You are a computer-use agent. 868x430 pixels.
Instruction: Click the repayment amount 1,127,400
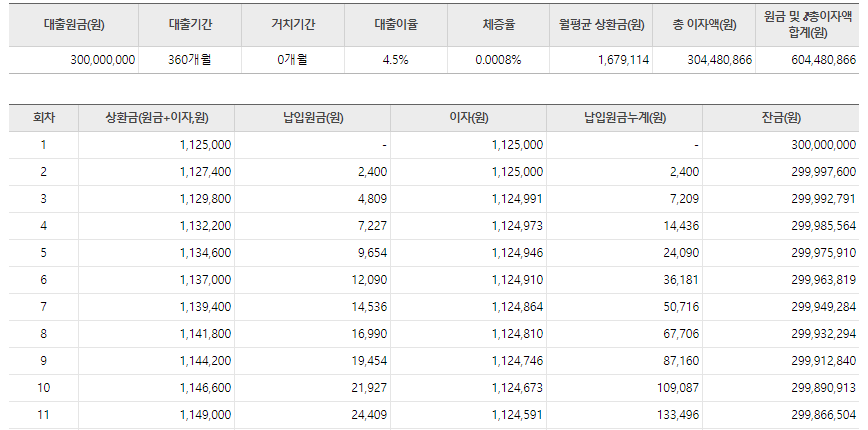[205, 172]
